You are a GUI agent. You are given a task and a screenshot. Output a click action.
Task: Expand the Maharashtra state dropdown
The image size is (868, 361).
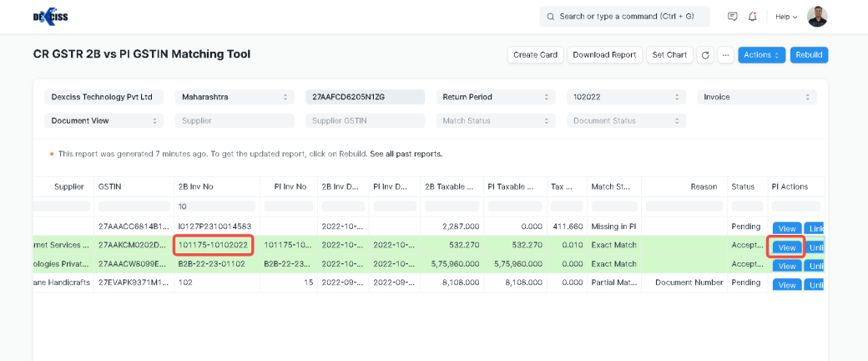(x=235, y=97)
